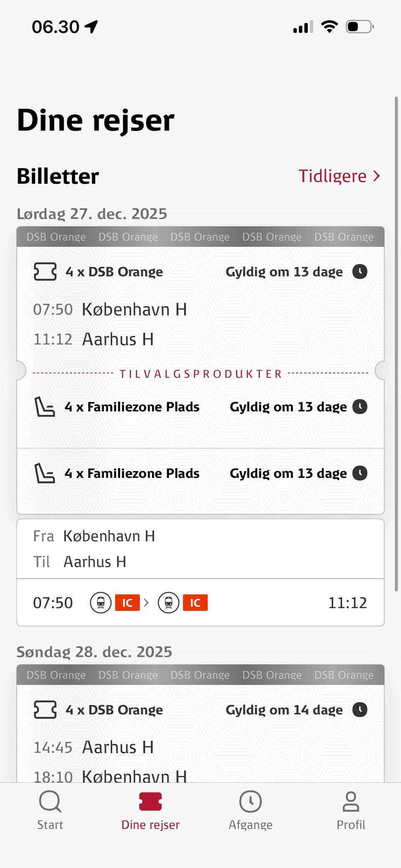This screenshot has width=401, height=868.
Task: Tap the clock icon on second Familiezone row
Action: (x=360, y=473)
